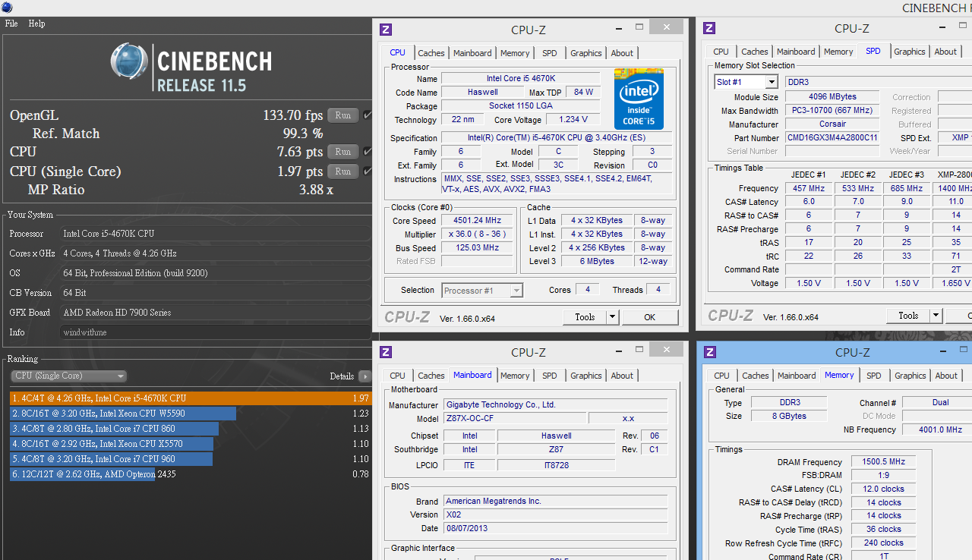
Task: Switch to SPD tab in CPU-Z Processor window
Action: click(549, 53)
